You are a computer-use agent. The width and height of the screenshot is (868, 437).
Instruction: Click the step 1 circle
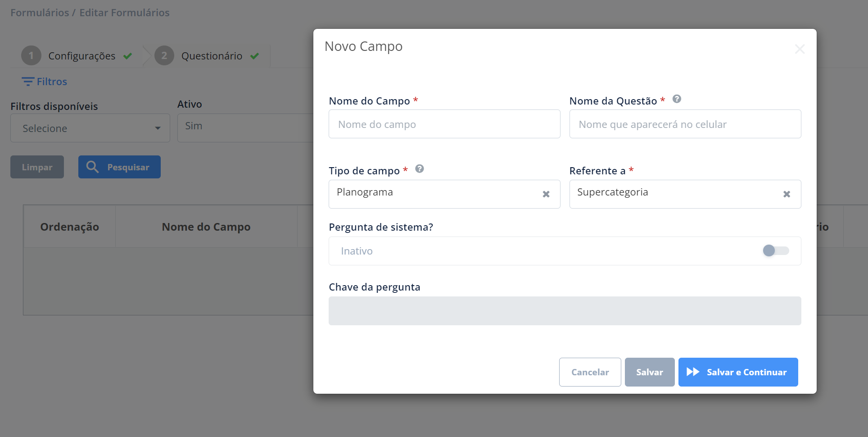click(31, 55)
